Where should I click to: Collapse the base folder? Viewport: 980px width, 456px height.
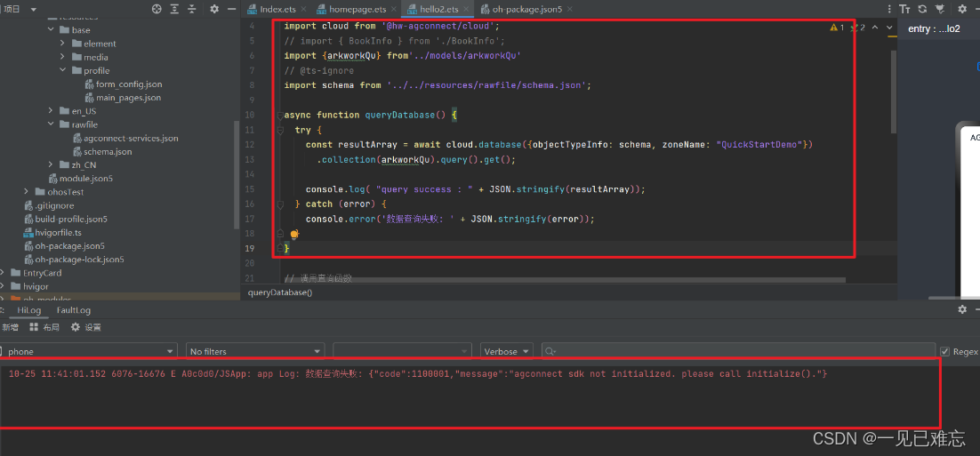[52, 30]
